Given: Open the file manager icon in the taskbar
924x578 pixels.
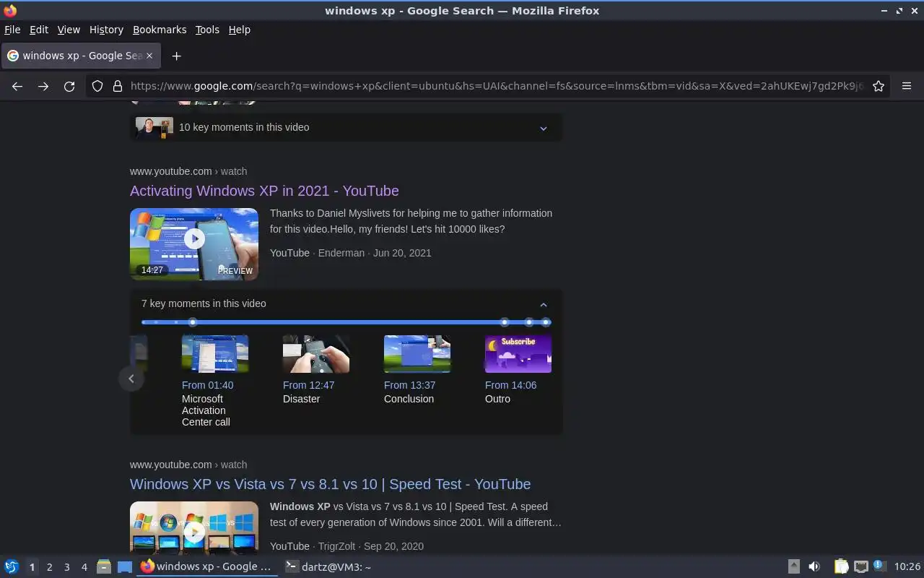Looking at the screenshot, I should pyautogui.click(x=103, y=567).
